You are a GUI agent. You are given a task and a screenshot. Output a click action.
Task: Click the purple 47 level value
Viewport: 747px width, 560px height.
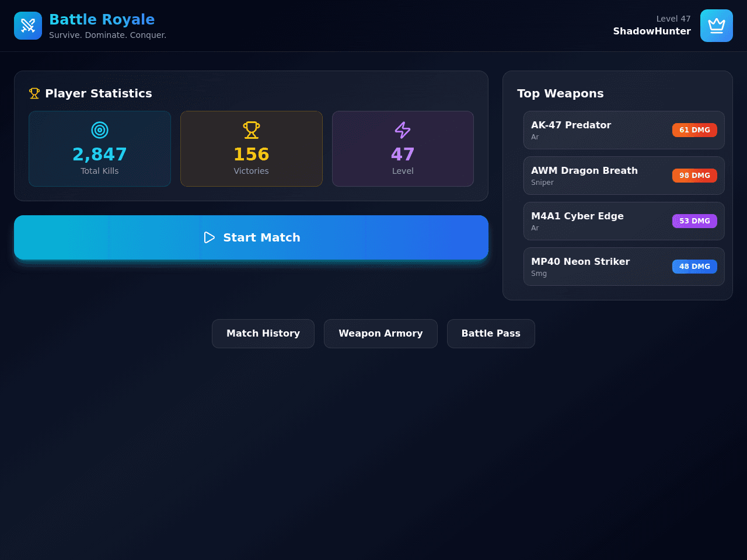(x=403, y=155)
